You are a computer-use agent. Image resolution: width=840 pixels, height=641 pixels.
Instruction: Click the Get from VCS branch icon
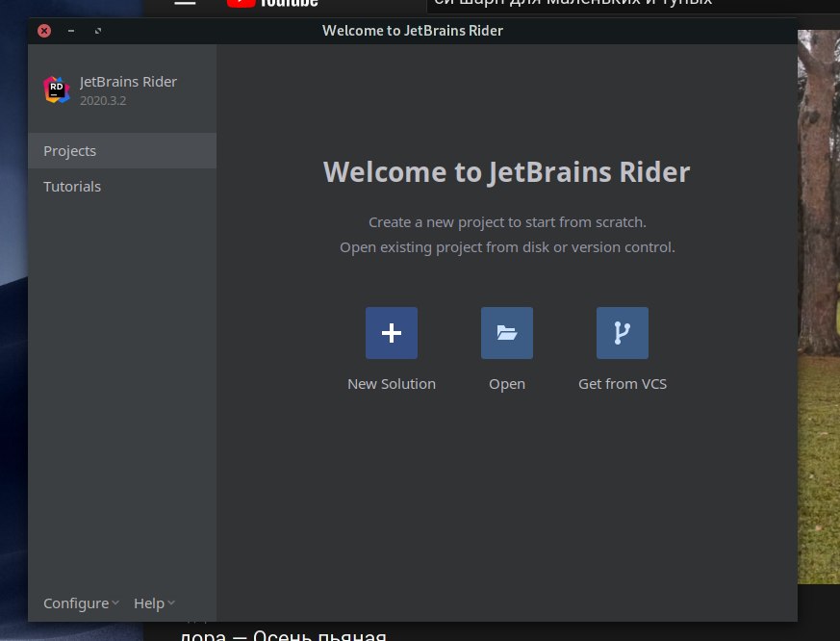622,333
